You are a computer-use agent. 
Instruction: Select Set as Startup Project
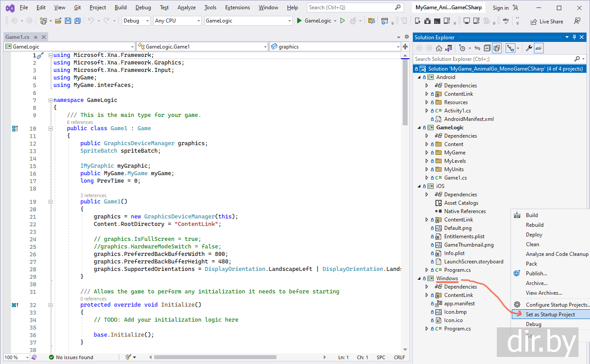click(550, 315)
